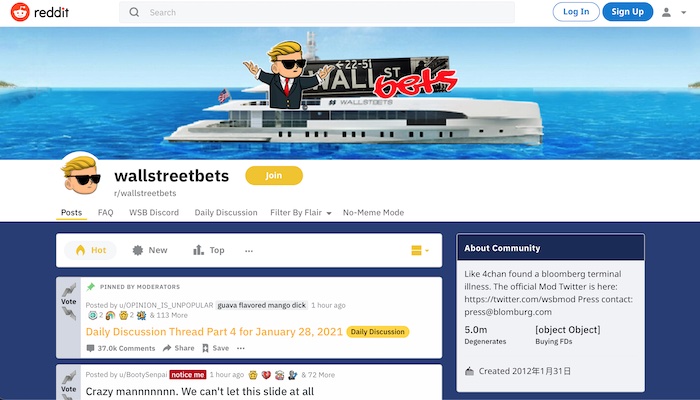Join the wallstreetbets community
The image size is (700, 400).
point(274,175)
